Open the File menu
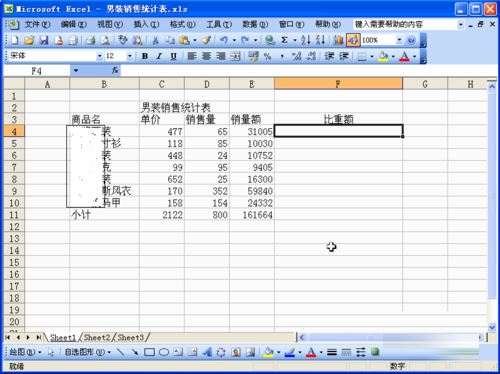Image resolution: width=500 pixels, height=374 pixels. (37, 24)
